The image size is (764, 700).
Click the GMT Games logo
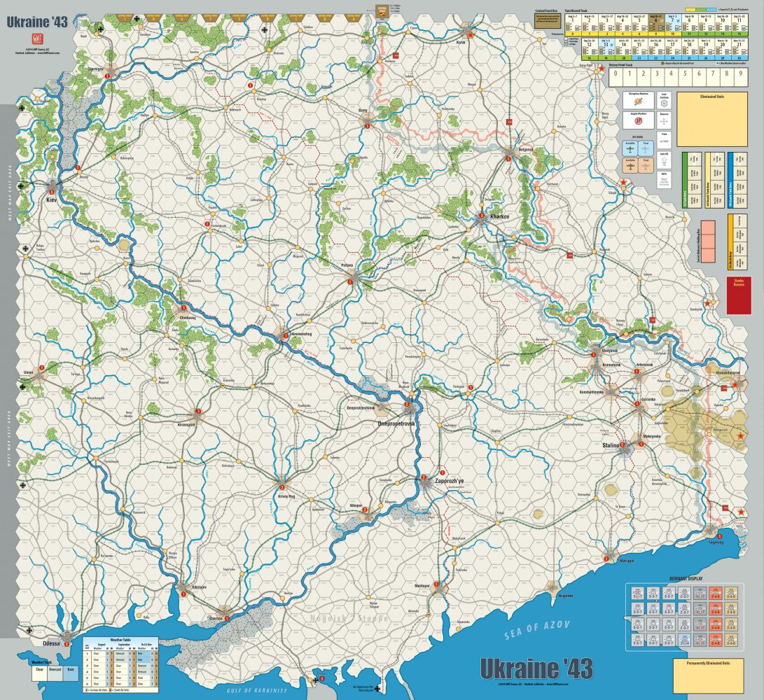tap(36, 39)
